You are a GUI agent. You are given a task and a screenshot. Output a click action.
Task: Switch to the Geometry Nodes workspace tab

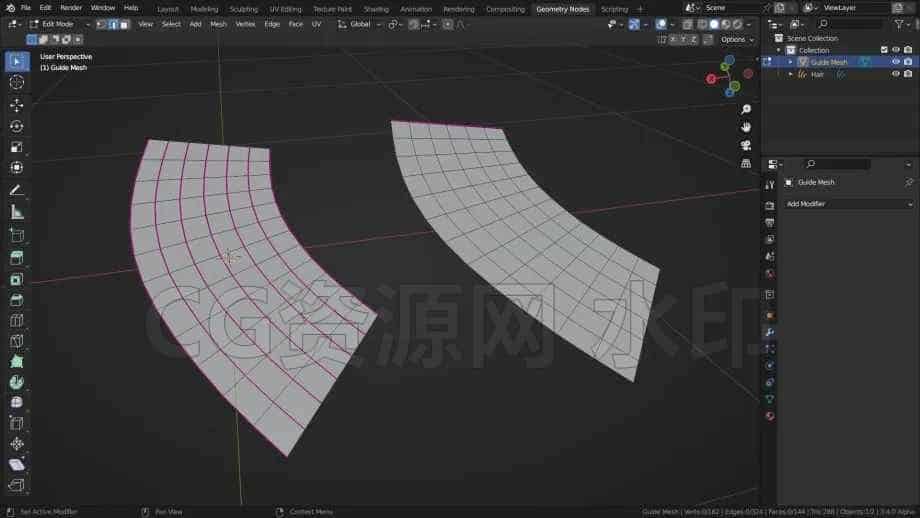click(562, 9)
